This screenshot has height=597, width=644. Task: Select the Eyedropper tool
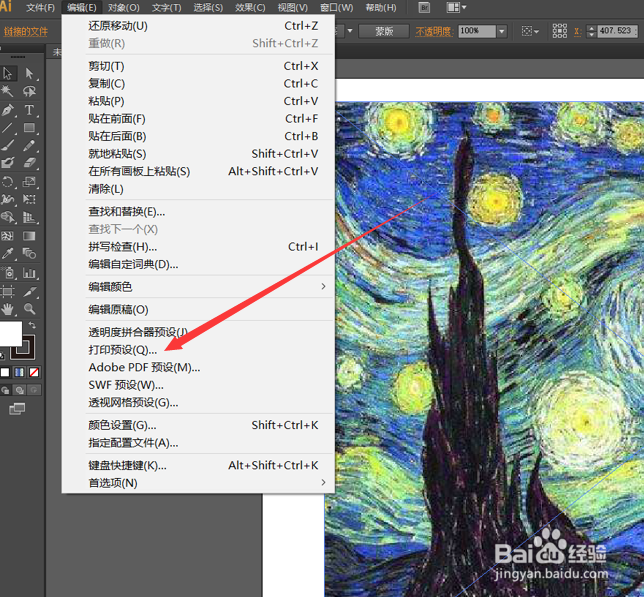click(x=7, y=254)
